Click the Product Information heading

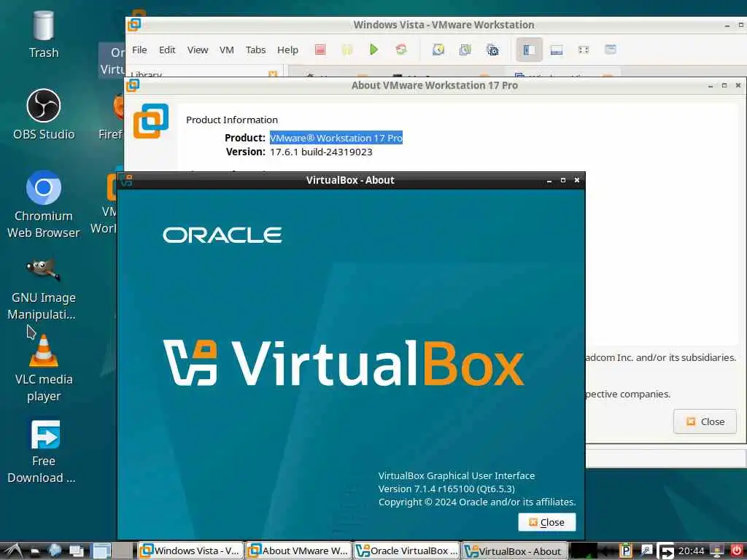231,120
